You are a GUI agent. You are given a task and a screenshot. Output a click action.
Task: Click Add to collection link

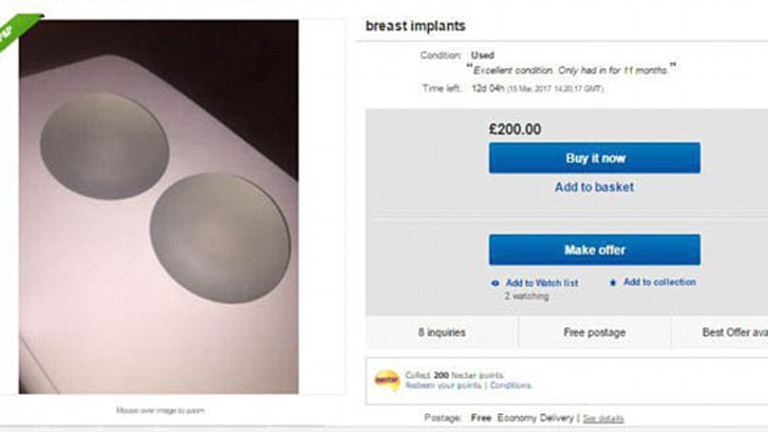pyautogui.click(x=659, y=283)
